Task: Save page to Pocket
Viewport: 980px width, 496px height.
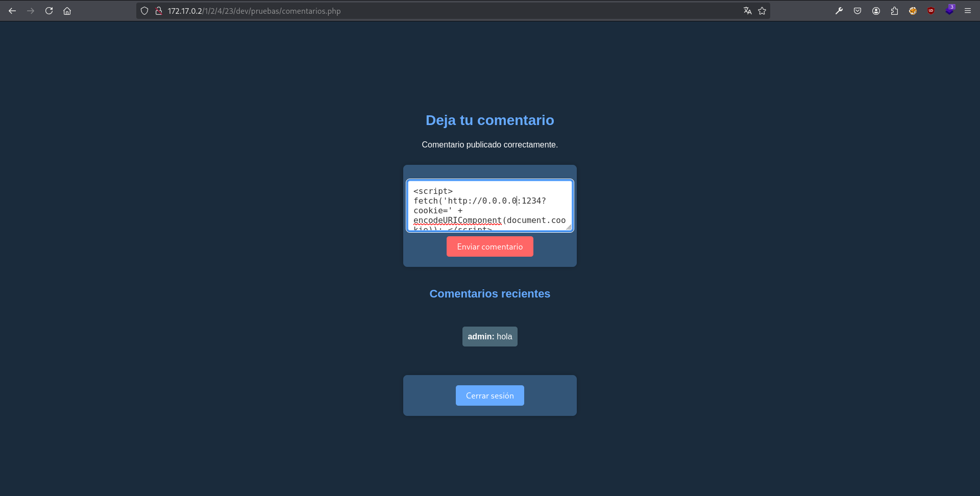Action: click(x=857, y=11)
